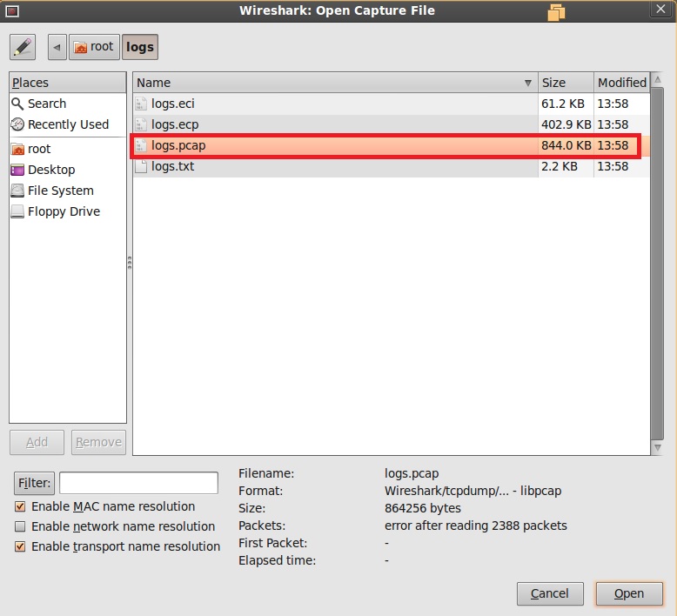
Task: Select the file name logs.eci
Action: point(172,104)
